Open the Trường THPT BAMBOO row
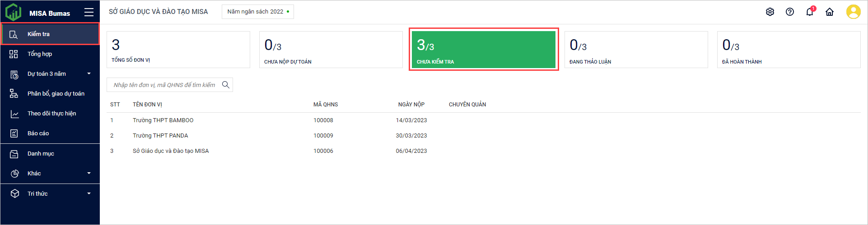The height and width of the screenshot is (225, 868). (x=163, y=120)
